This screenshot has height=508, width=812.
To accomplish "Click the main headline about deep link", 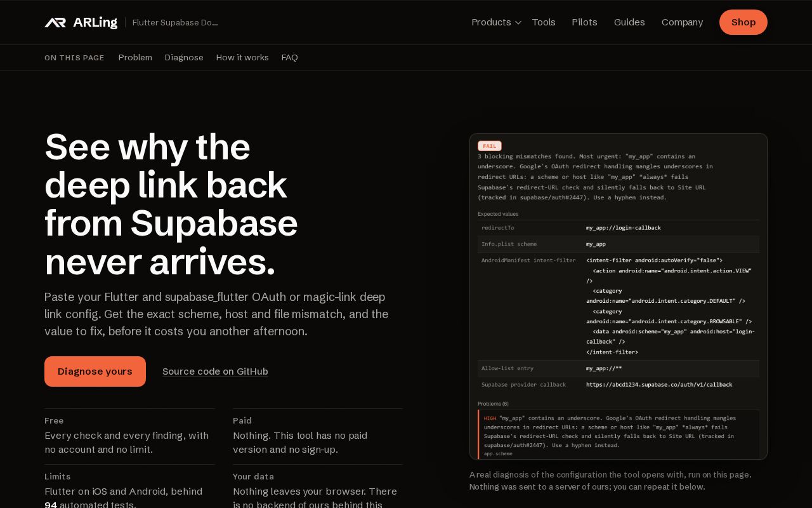I will 171,204.
